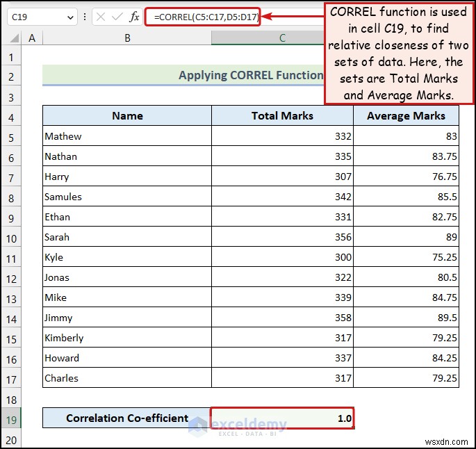
Task: Click the Average Marks header cell
Action: point(407,115)
